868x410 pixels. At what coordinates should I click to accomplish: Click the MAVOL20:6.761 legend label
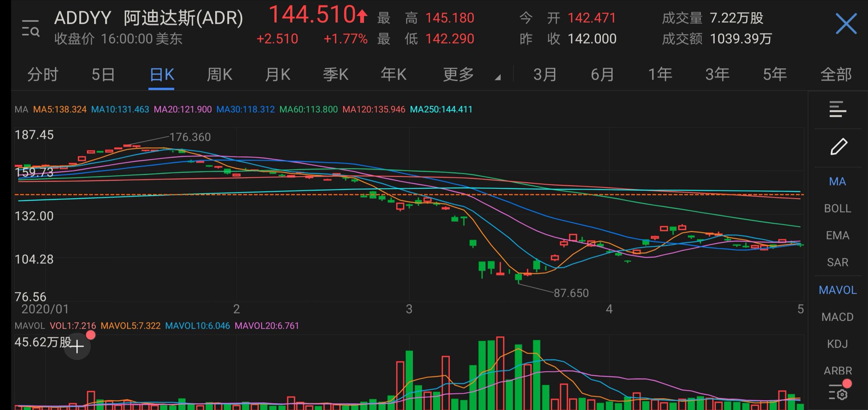pos(267,326)
